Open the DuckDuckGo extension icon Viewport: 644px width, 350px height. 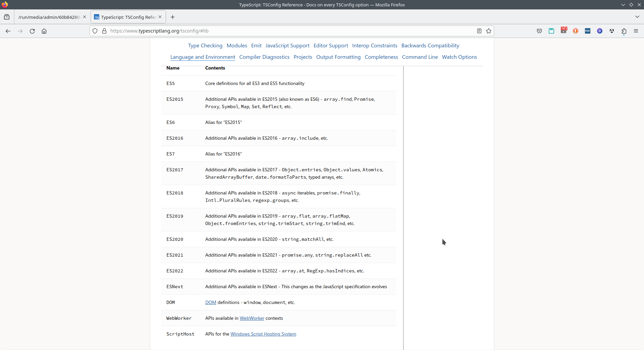click(576, 31)
